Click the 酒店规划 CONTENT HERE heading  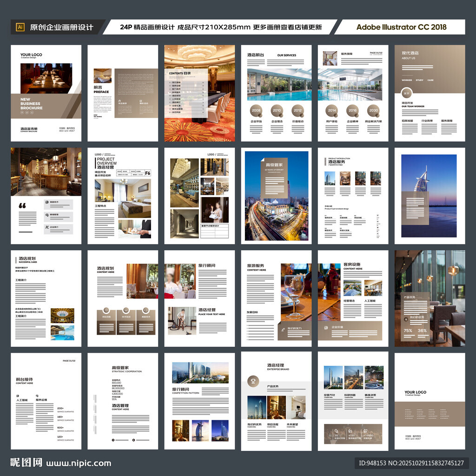tap(106, 270)
